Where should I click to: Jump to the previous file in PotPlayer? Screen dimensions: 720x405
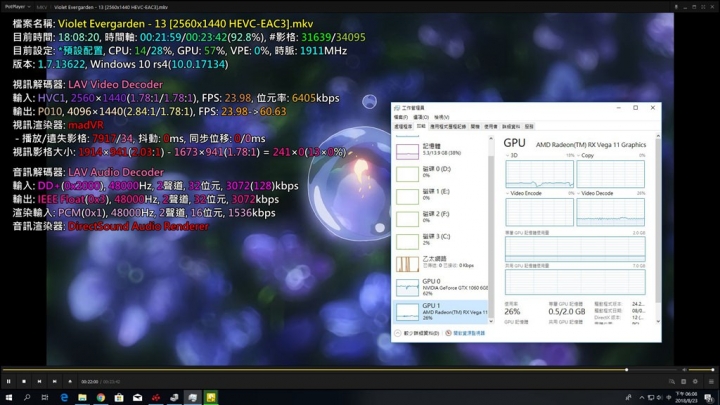pyautogui.click(x=39, y=381)
